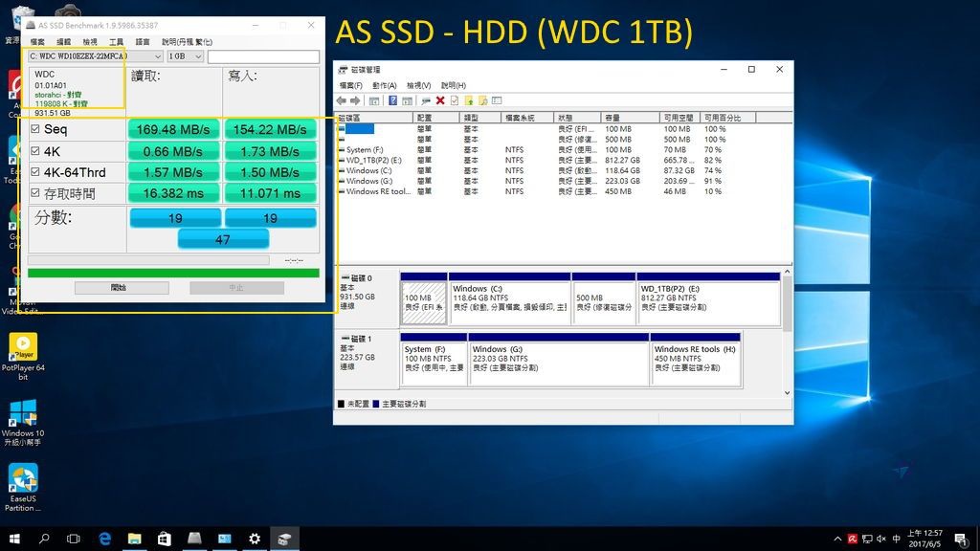980x551 pixels.
Task: Uncheck the Seq benchmark checkbox
Action: pyautogui.click(x=35, y=129)
